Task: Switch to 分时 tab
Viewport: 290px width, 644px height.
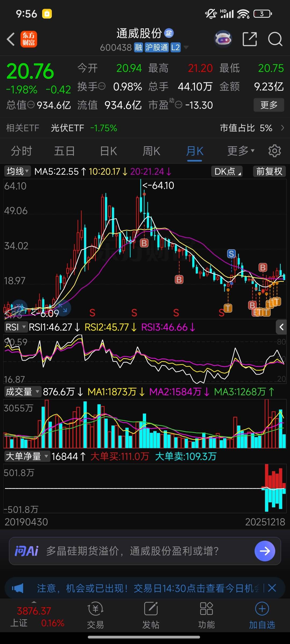Action: click(21, 151)
